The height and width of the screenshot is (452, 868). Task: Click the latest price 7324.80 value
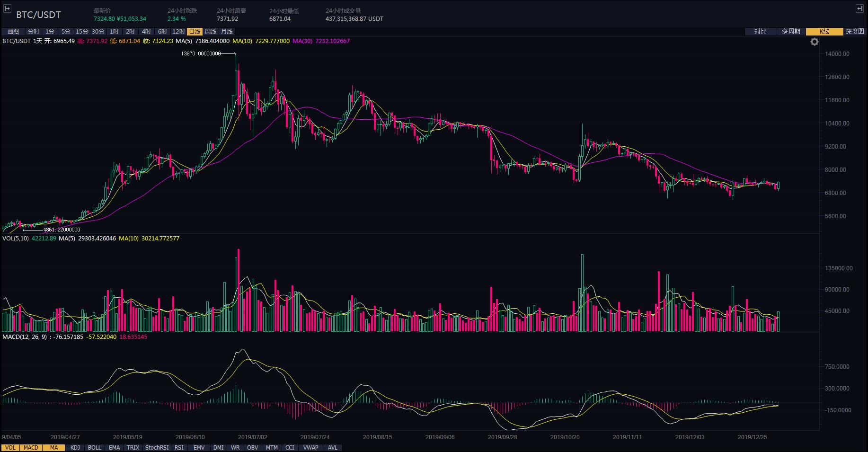(x=104, y=19)
